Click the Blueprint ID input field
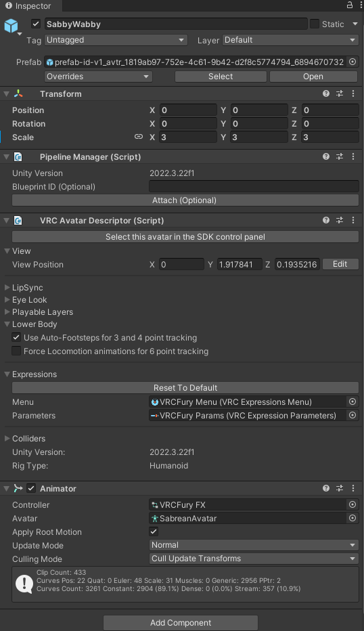The height and width of the screenshot is (631, 364). (254, 186)
